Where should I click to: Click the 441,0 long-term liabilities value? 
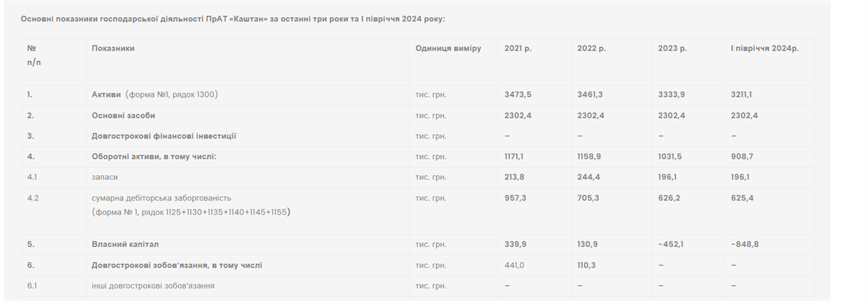[x=515, y=266]
